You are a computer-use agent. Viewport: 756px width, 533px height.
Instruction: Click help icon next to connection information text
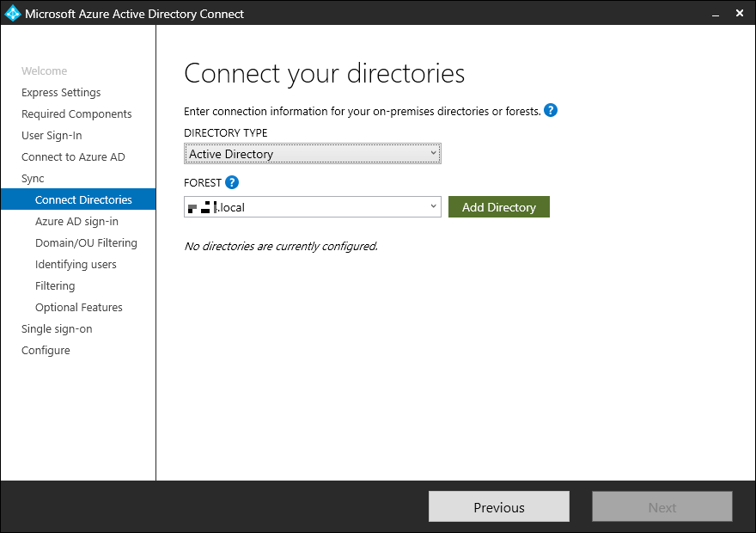(551, 111)
